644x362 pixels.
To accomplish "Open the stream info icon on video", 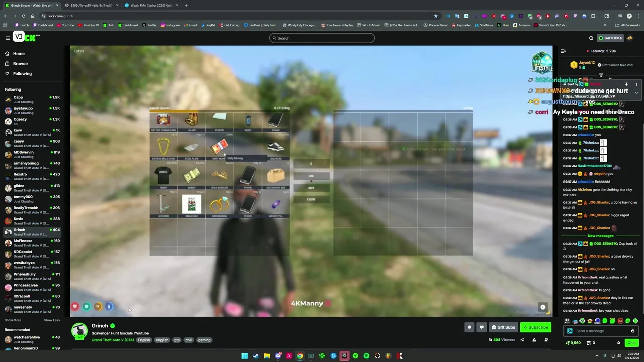I will point(543,307).
